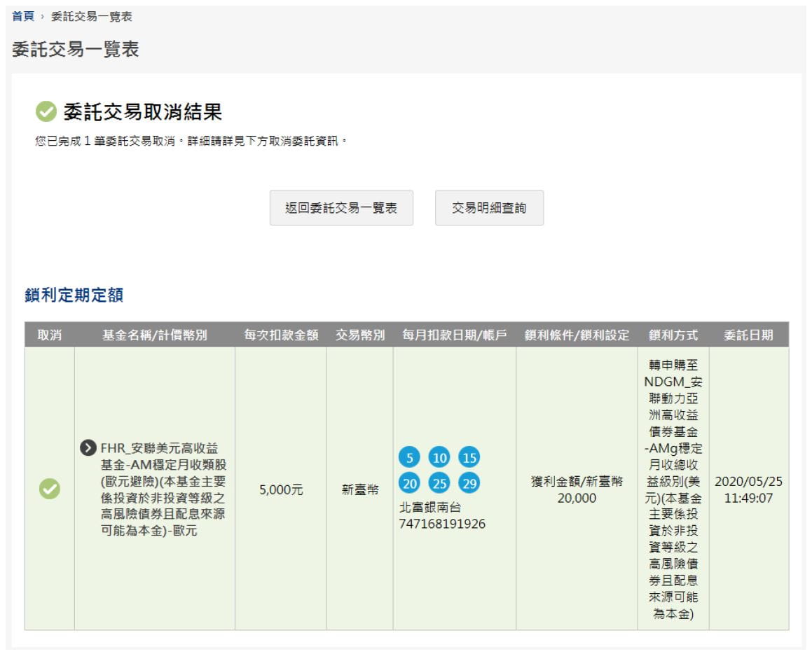
Task: Click the page title 委託交易一覽表
Action: pyautogui.click(x=76, y=49)
